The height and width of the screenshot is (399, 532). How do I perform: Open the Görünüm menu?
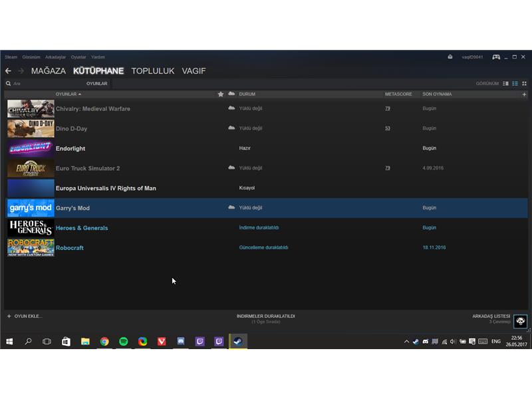tap(31, 57)
